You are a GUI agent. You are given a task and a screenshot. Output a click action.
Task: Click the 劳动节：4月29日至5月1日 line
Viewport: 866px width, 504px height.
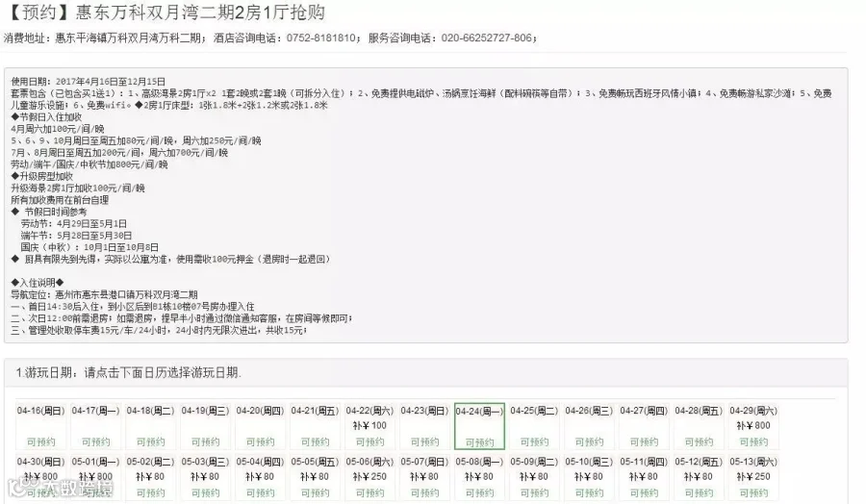(x=74, y=223)
